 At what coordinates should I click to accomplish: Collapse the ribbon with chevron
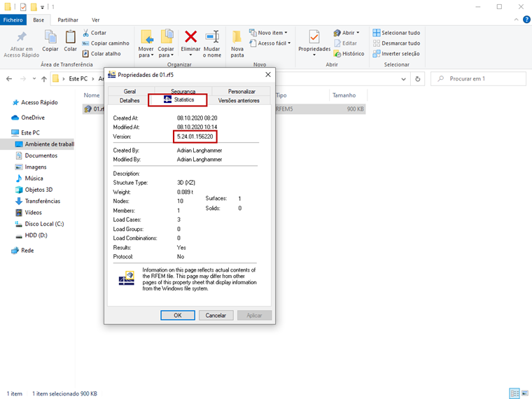(x=516, y=20)
